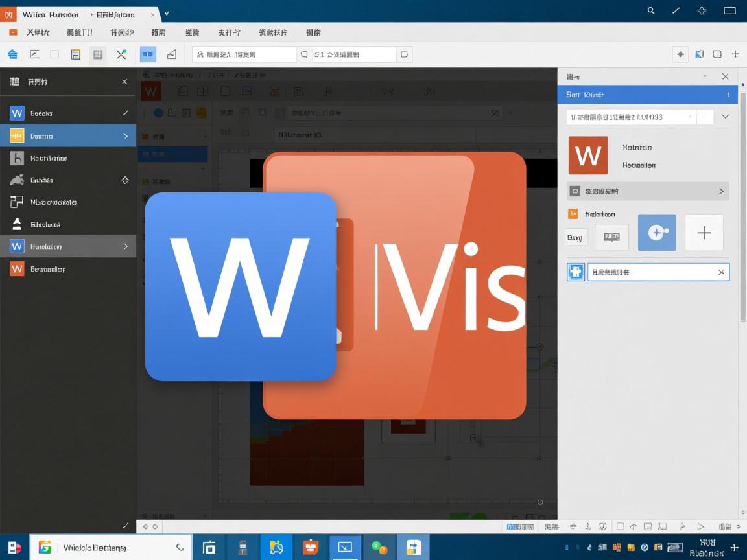The image size is (747, 560).
Task: Open the green-orange circles app on taskbar
Action: pos(379,548)
